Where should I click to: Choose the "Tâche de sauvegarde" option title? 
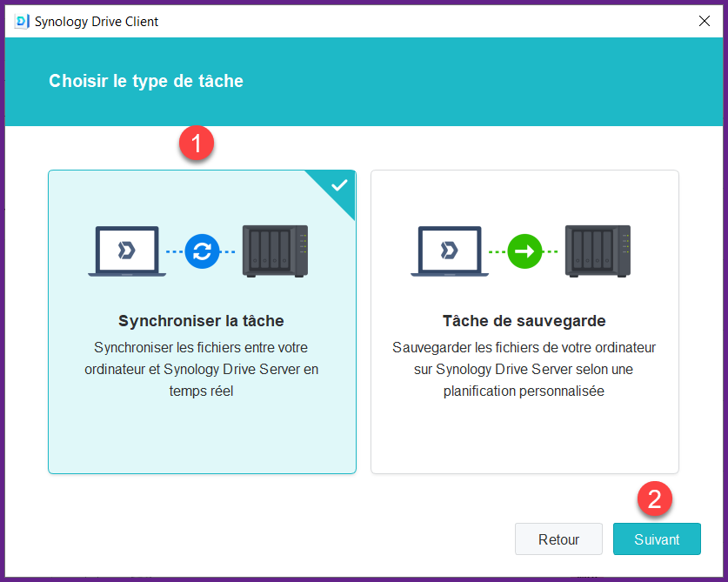(x=524, y=321)
